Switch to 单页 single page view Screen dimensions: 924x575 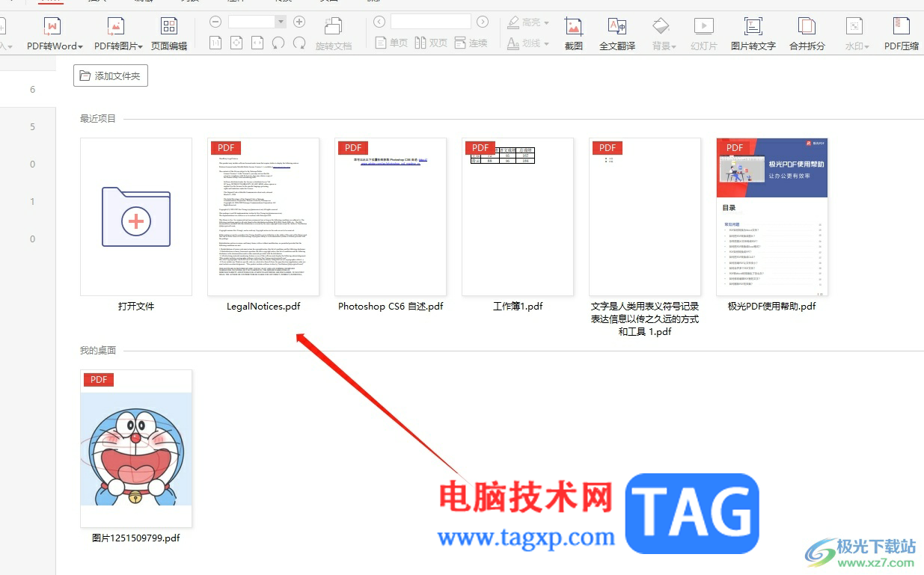coord(391,43)
